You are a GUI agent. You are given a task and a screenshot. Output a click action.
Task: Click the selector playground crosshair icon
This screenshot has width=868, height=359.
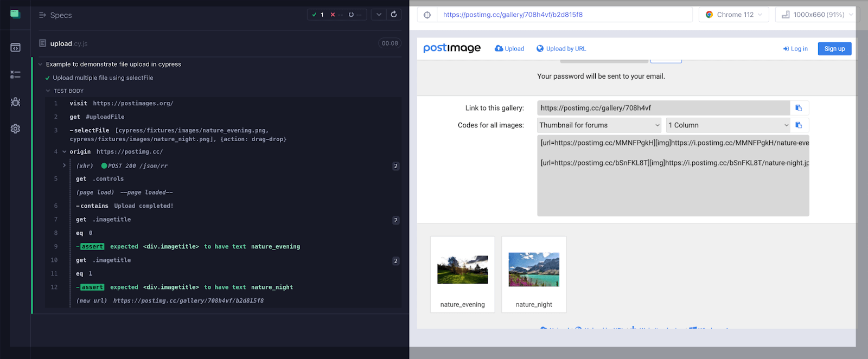427,15
